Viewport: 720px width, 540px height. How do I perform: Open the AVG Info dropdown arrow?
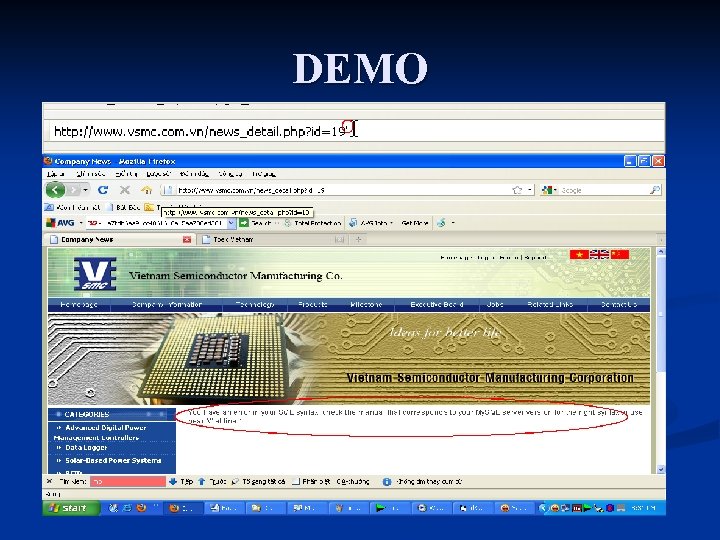tap(391, 223)
